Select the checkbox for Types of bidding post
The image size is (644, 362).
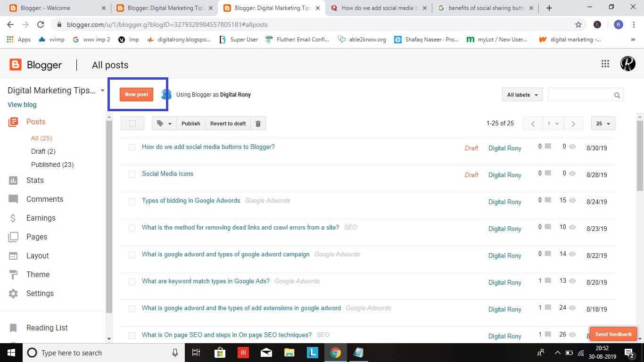[132, 201]
